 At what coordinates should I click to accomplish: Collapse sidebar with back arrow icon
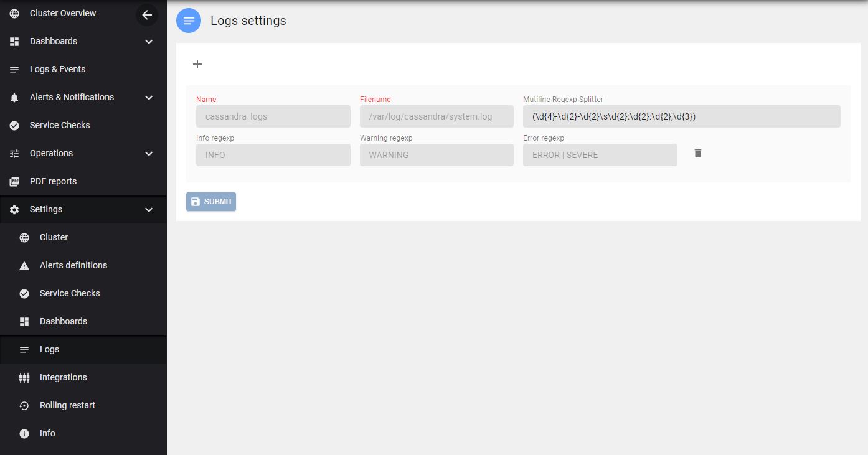pyautogui.click(x=147, y=15)
